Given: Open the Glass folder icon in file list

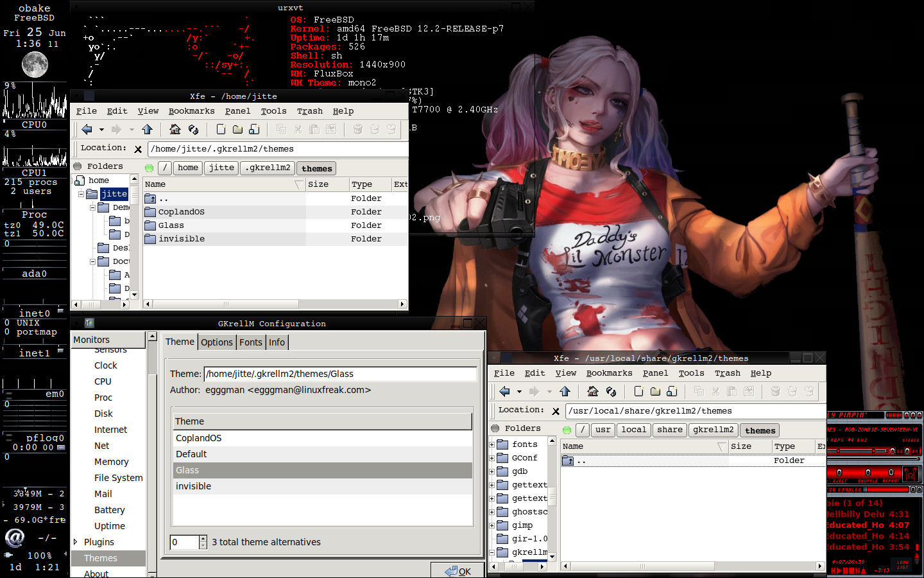Looking at the screenshot, I should tap(150, 225).
